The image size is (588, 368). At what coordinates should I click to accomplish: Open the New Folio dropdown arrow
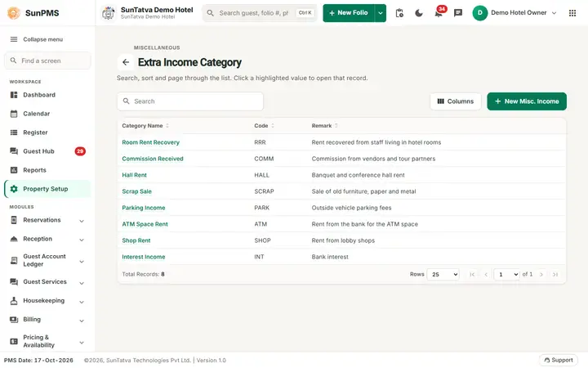(381, 13)
